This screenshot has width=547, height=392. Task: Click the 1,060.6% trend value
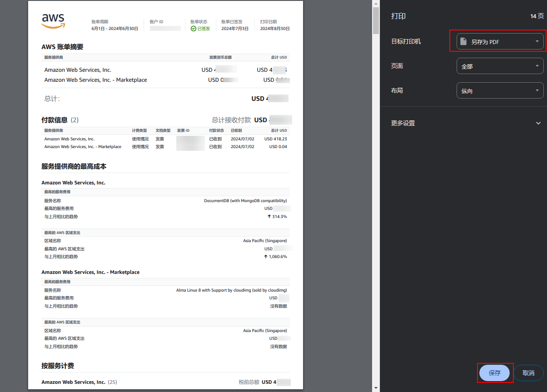tap(278, 257)
